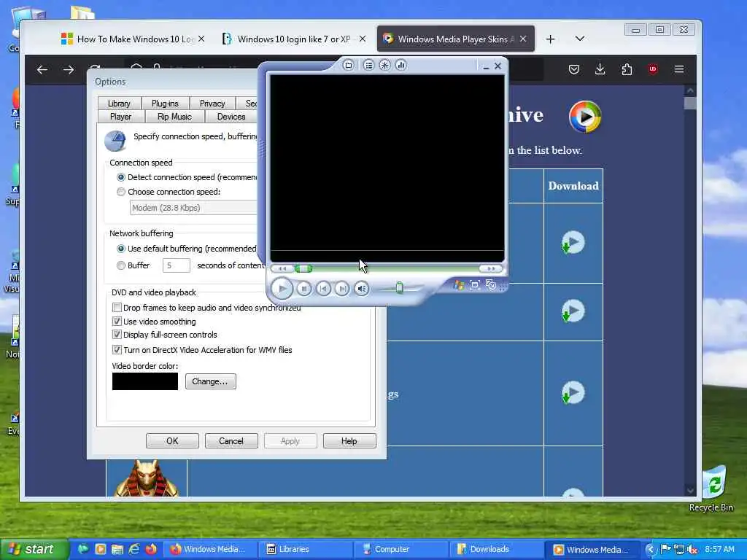Switch to the Rip Music tab
Viewport: 747px width, 560px height.
coord(174,117)
